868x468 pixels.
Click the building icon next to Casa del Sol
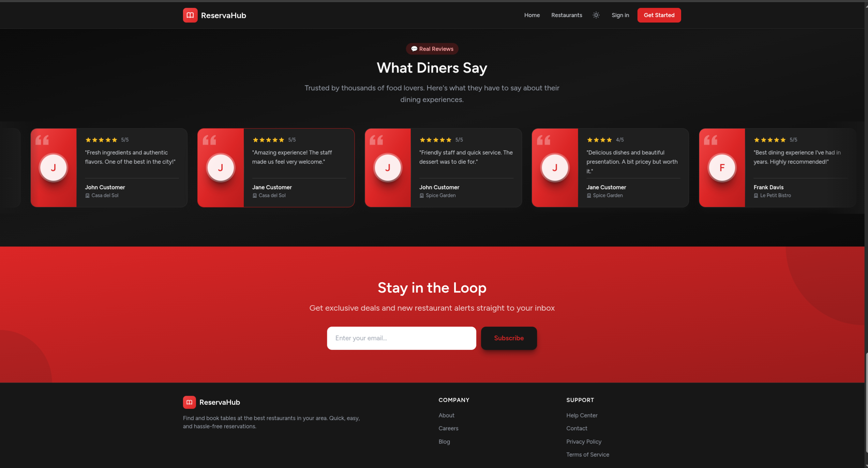point(88,195)
